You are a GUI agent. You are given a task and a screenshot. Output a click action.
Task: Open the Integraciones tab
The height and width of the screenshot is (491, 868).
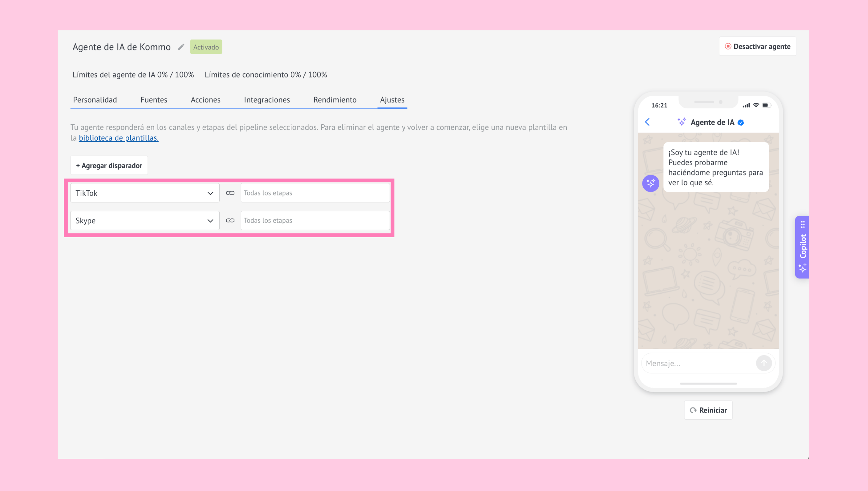point(266,100)
